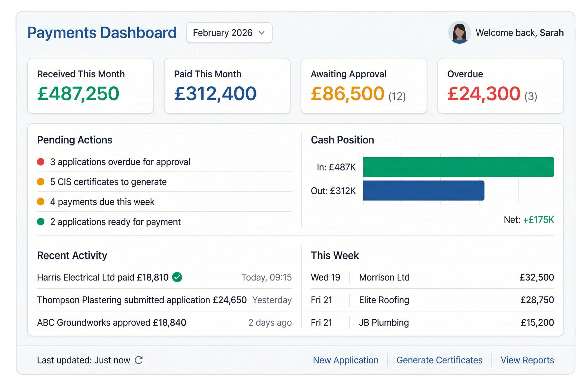Expand the Awaiting Approval card details
This screenshot has width=588, height=386.
(364, 86)
